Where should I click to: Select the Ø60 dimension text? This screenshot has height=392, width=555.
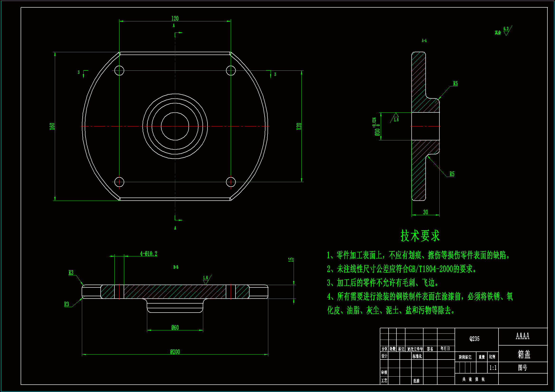(x=175, y=327)
